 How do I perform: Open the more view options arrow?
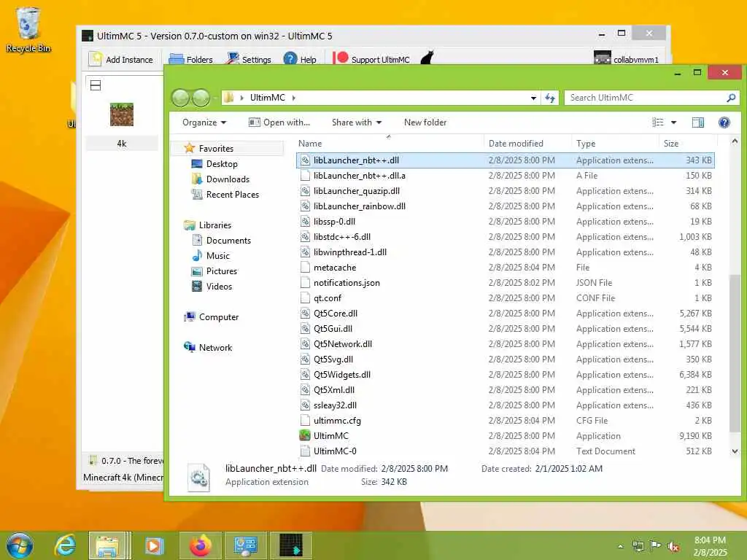point(673,122)
